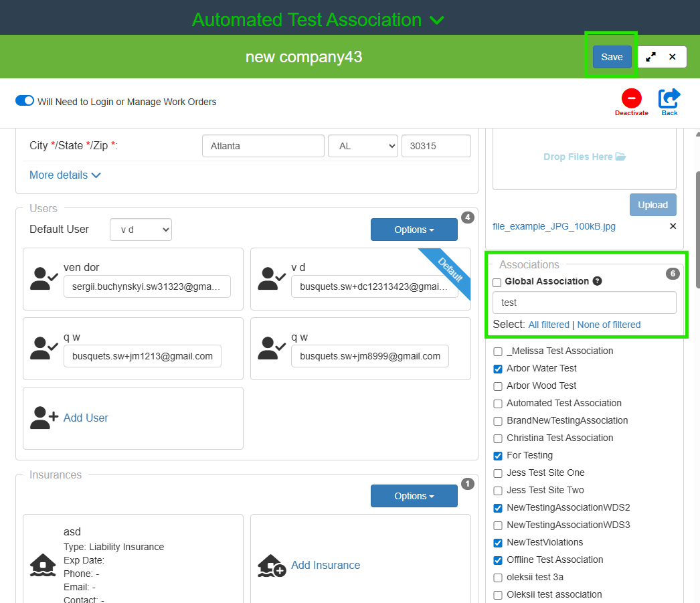
Task: Check the Jess Test Site One checkbox
Action: coord(498,473)
